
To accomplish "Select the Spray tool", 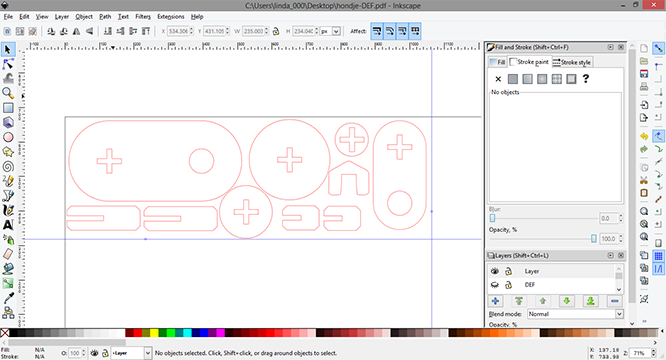I will pyautogui.click(x=8, y=239).
